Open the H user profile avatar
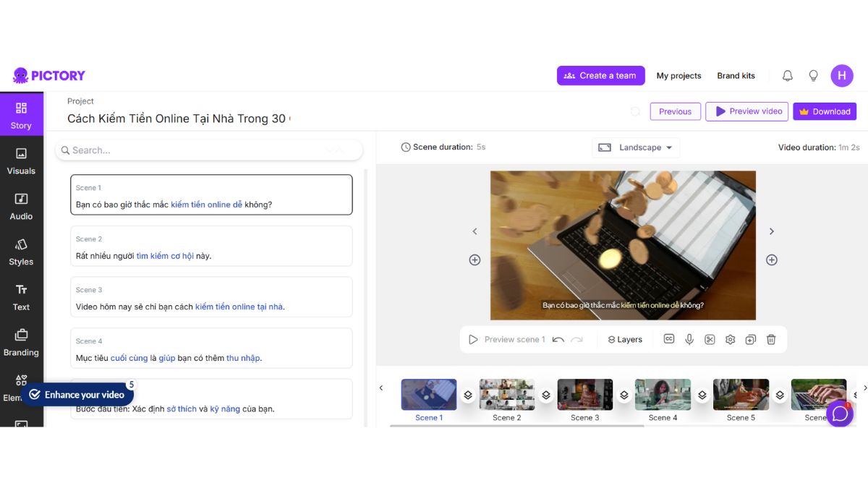 (842, 75)
